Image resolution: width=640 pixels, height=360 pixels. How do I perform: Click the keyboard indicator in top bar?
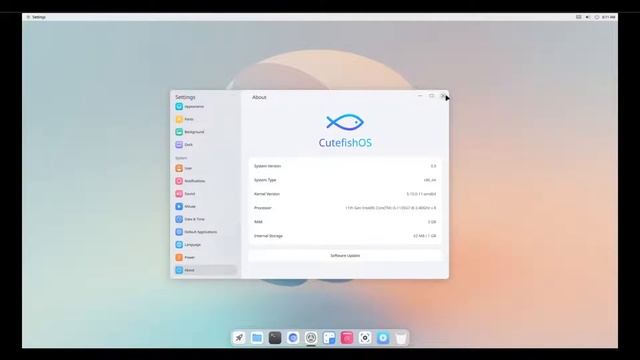[578, 17]
